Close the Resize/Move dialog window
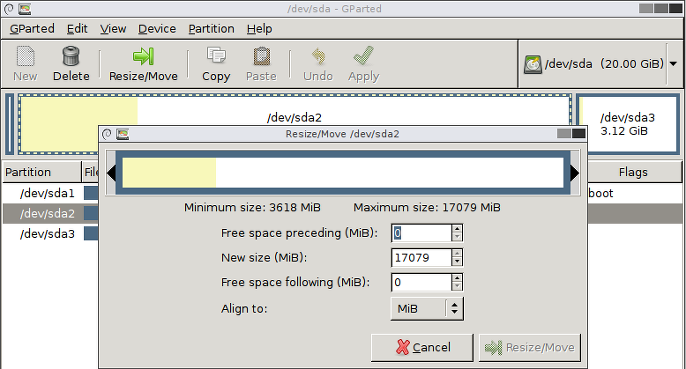 (578, 134)
